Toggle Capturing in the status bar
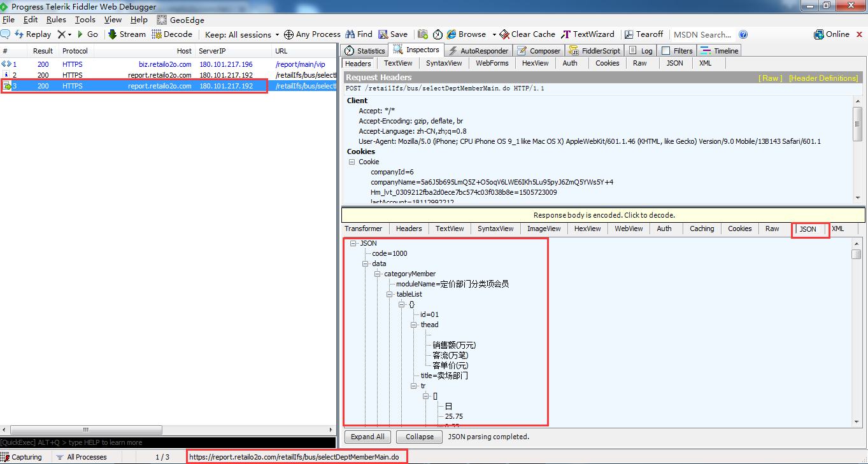This screenshot has height=464, width=868. [x=21, y=457]
